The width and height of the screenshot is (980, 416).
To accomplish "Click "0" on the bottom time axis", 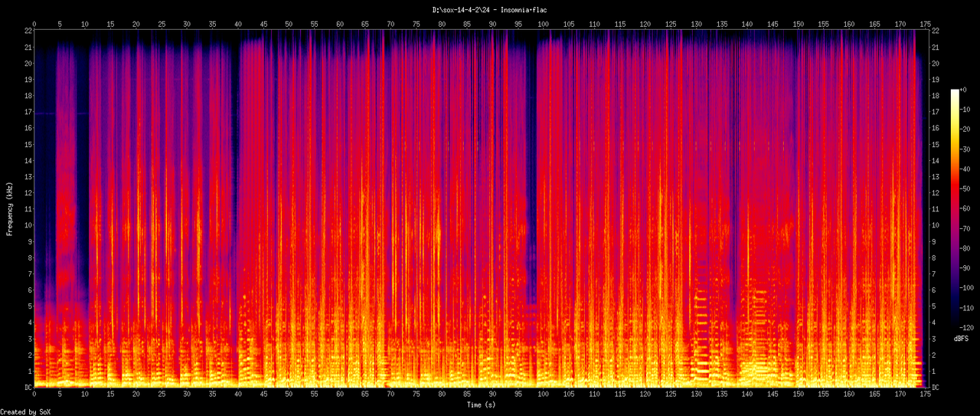I will 34,395.
